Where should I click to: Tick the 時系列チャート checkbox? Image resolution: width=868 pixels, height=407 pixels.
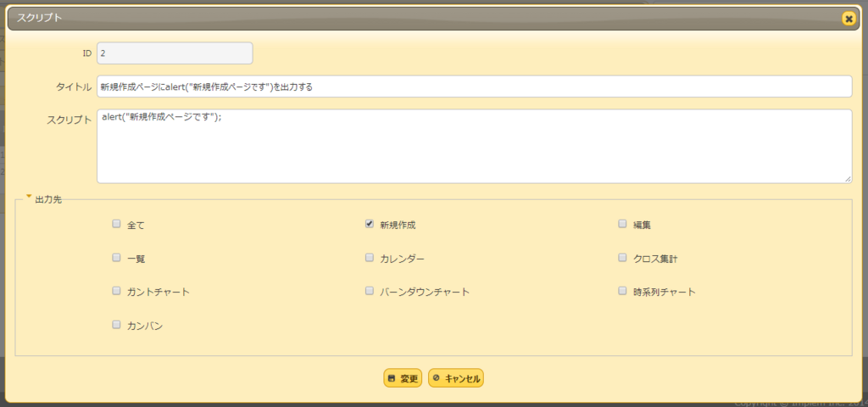[x=622, y=291]
